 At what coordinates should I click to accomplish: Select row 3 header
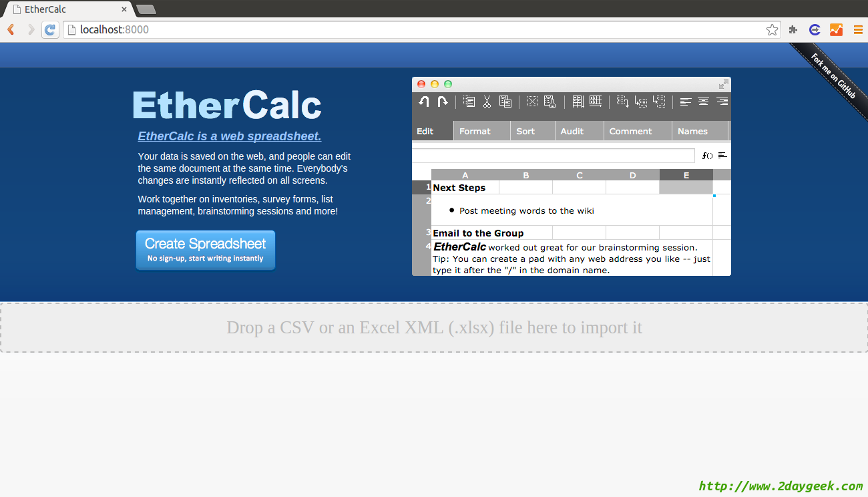click(422, 232)
